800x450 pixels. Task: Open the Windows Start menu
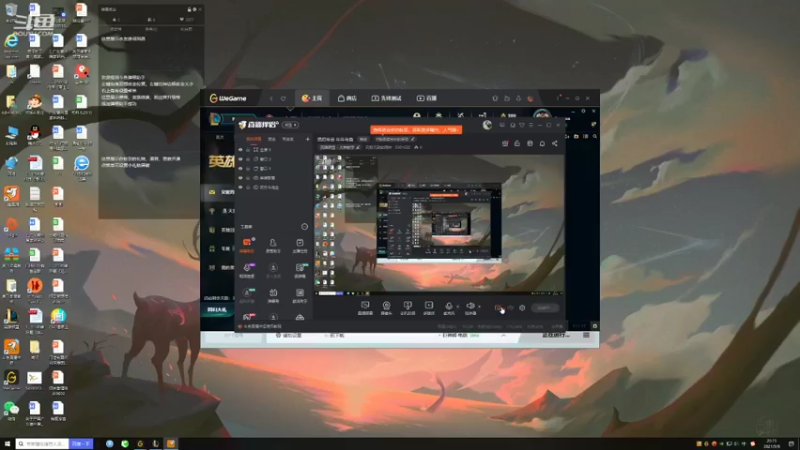tap(7, 444)
